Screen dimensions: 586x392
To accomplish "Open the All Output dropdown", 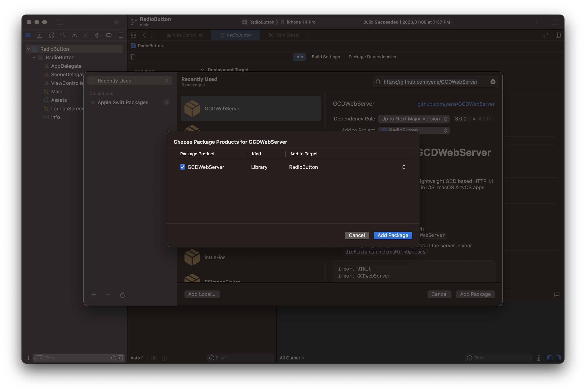I will tap(292, 358).
